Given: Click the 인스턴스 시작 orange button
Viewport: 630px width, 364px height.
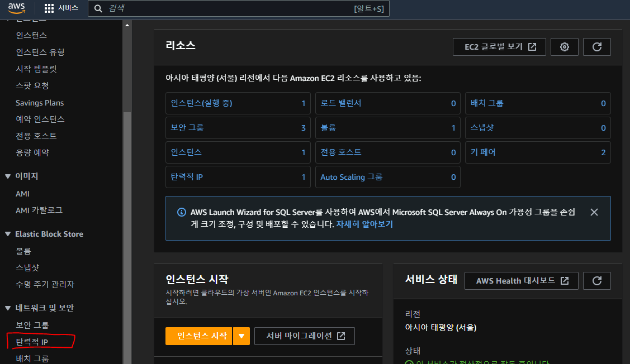Looking at the screenshot, I should [x=199, y=336].
